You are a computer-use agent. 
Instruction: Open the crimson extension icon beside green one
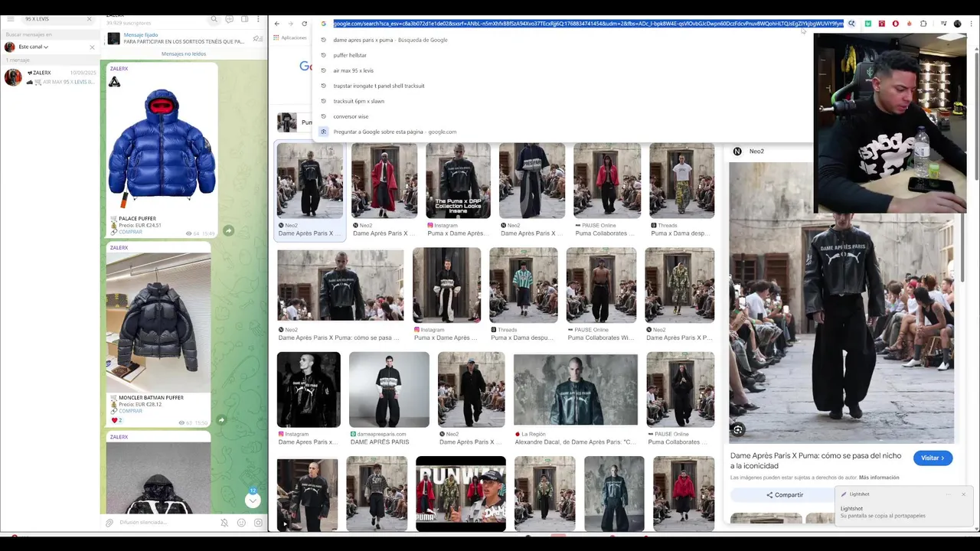(882, 24)
